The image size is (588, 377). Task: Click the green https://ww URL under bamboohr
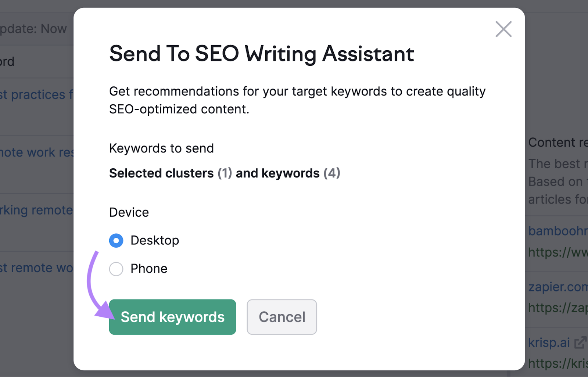[x=557, y=252]
